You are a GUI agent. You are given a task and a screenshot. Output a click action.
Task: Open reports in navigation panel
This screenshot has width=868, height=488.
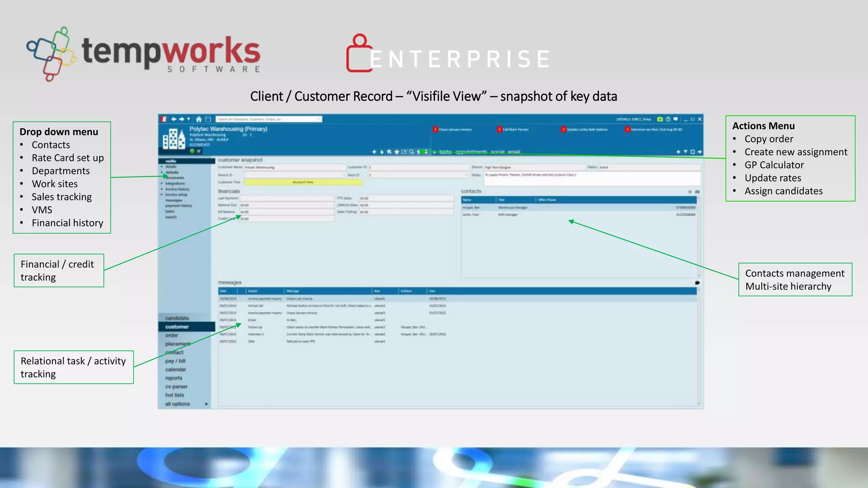coord(174,378)
